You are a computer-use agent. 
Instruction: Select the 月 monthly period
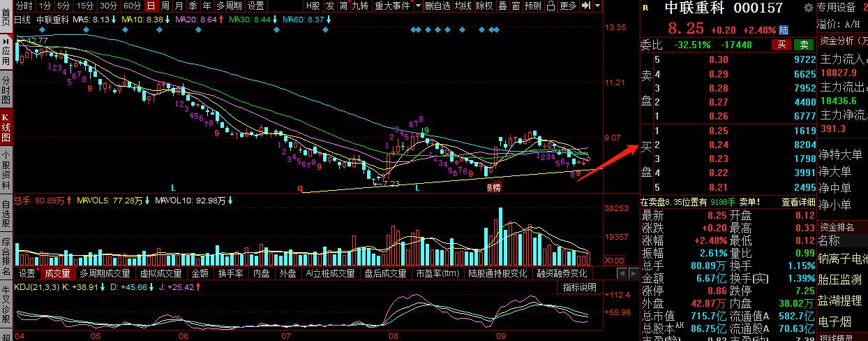click(x=179, y=6)
